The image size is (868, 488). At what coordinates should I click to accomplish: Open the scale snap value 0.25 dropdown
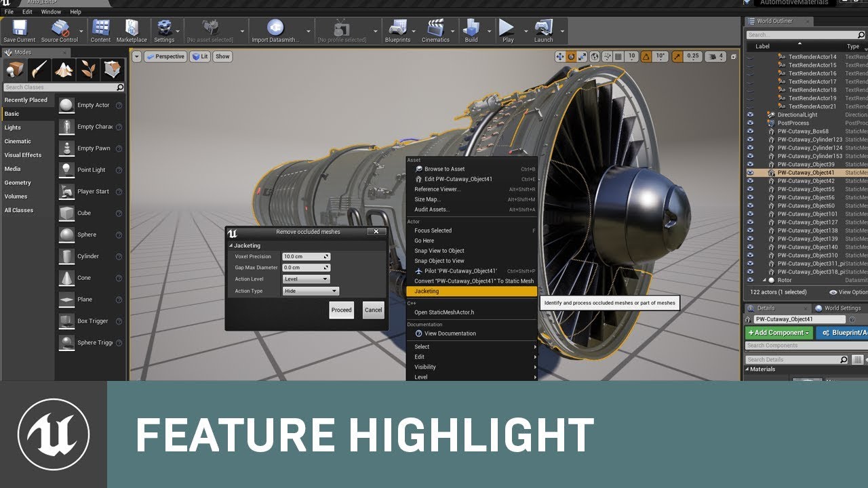pos(693,56)
